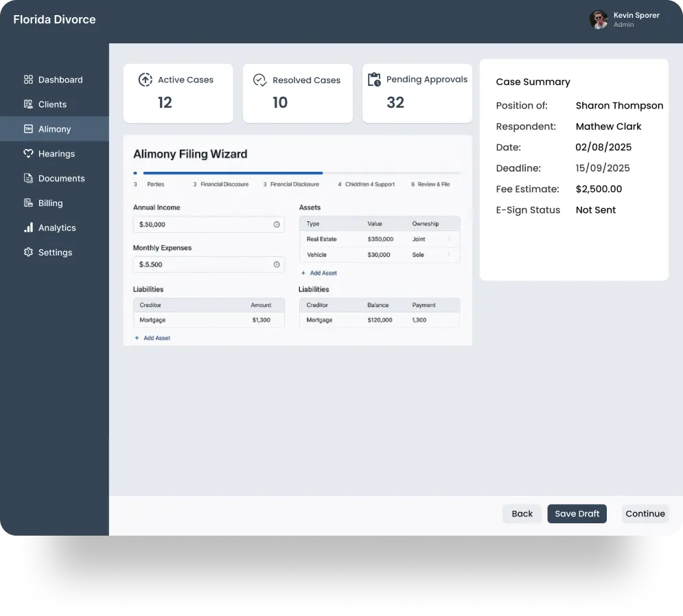
Task: Click the Settings gear icon
Action: 28,253
